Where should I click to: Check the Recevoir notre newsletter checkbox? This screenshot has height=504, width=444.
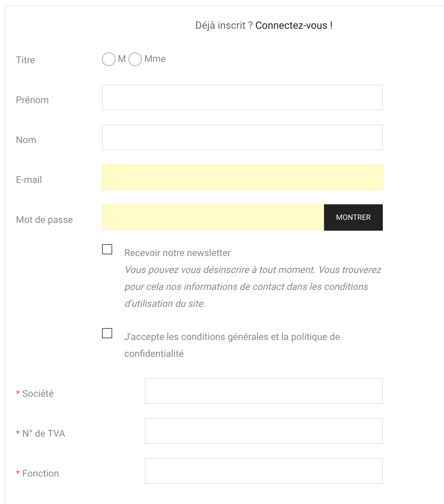[107, 249]
